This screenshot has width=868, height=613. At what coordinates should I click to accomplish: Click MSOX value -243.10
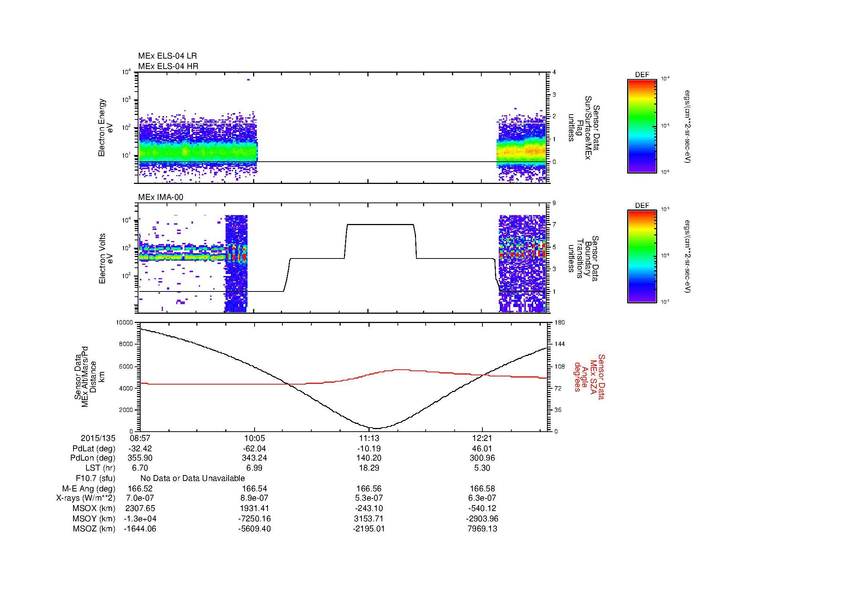coord(369,509)
